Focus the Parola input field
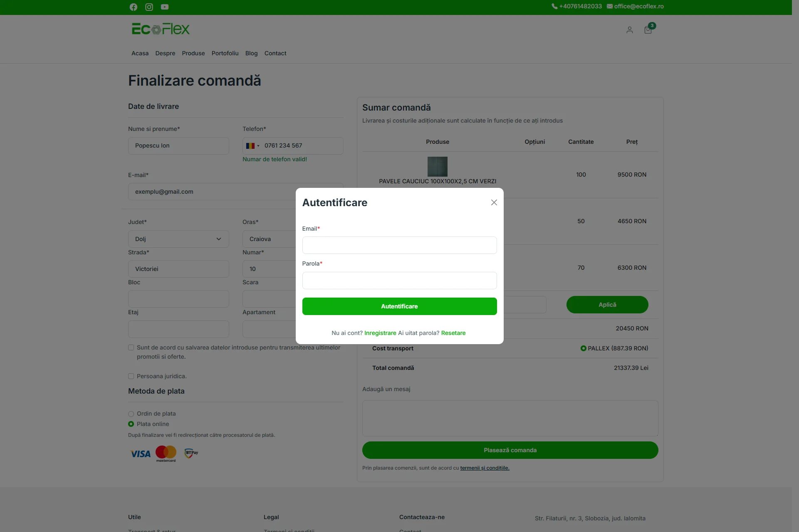 400,281
